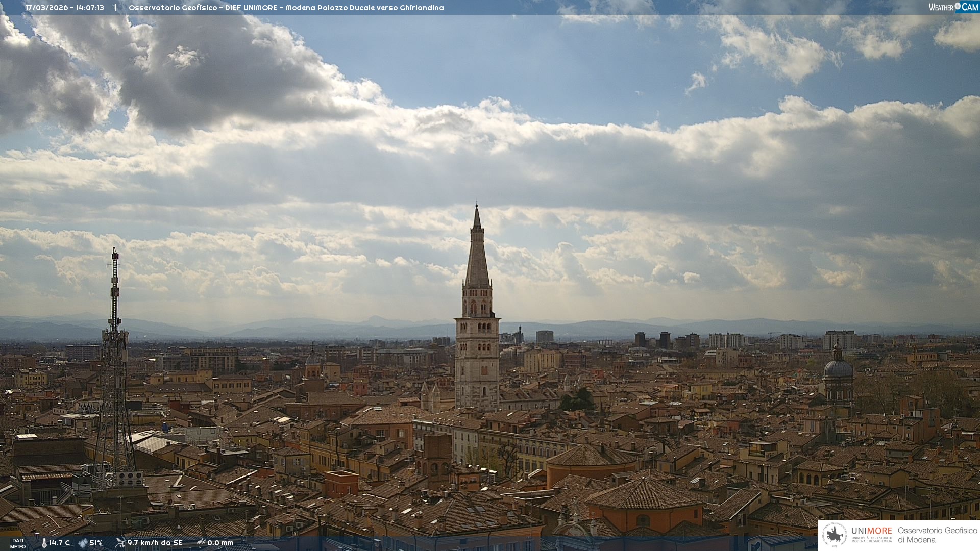Click the 51% humidity value
The height and width of the screenshot is (551, 980).
pos(96,543)
